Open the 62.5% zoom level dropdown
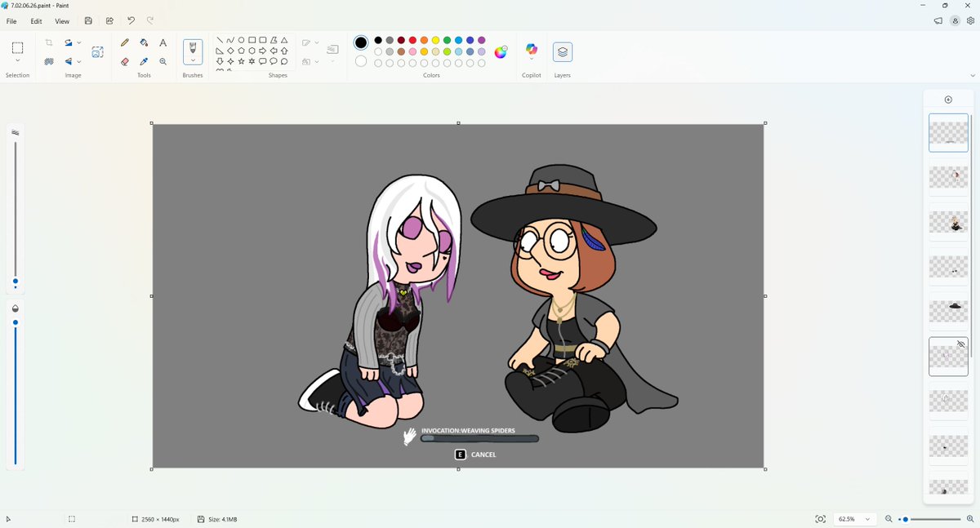Image resolution: width=980 pixels, height=528 pixels. point(855,519)
